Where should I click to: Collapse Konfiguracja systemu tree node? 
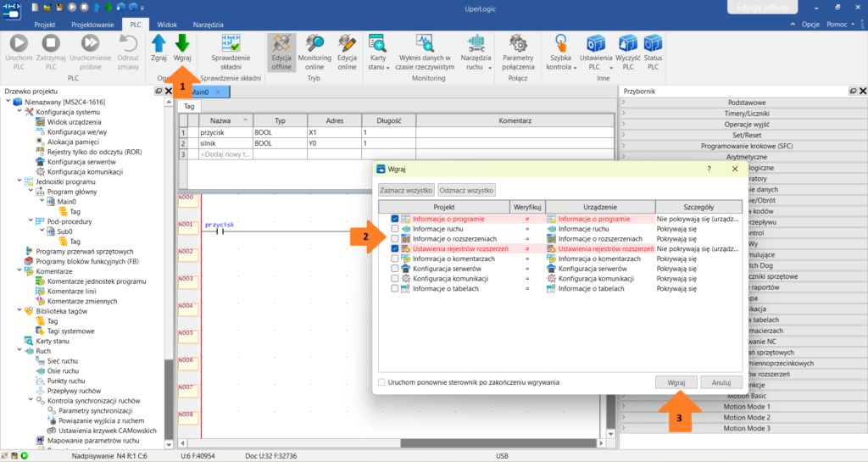tap(19, 112)
